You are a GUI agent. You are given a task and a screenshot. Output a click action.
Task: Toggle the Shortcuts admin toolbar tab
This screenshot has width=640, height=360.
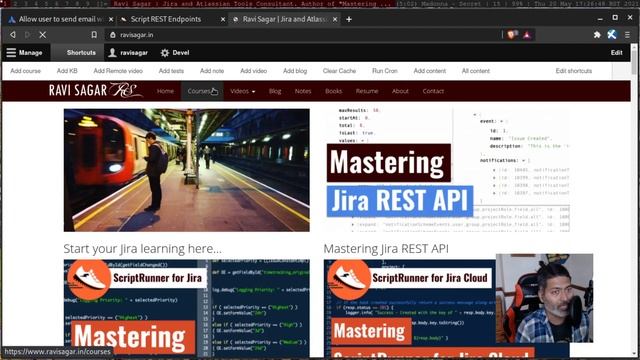pyautogui.click(x=76, y=53)
